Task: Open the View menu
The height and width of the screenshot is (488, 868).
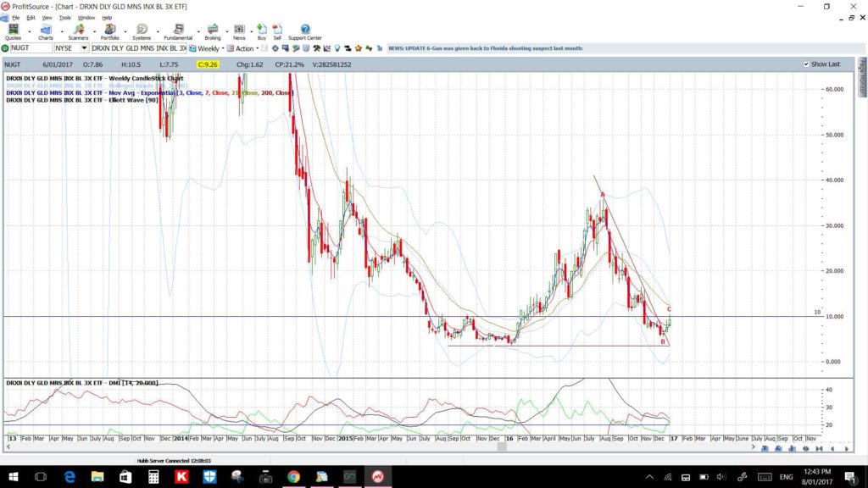Action: (x=47, y=18)
